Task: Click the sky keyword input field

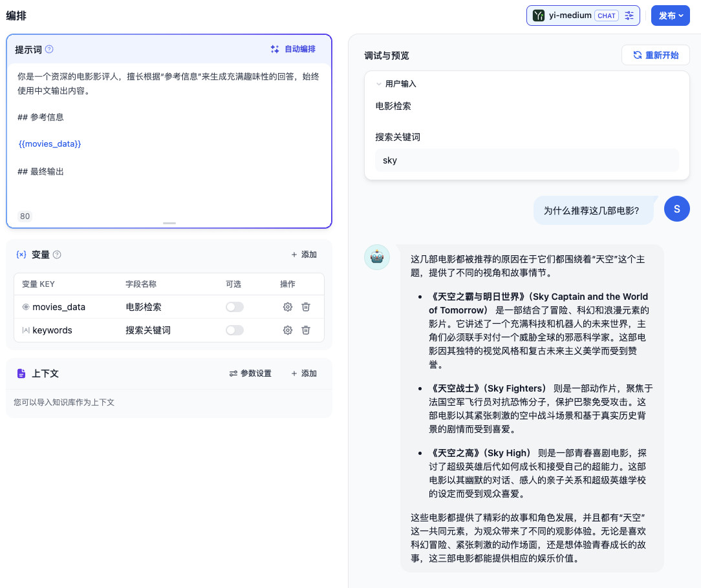Action: (527, 159)
